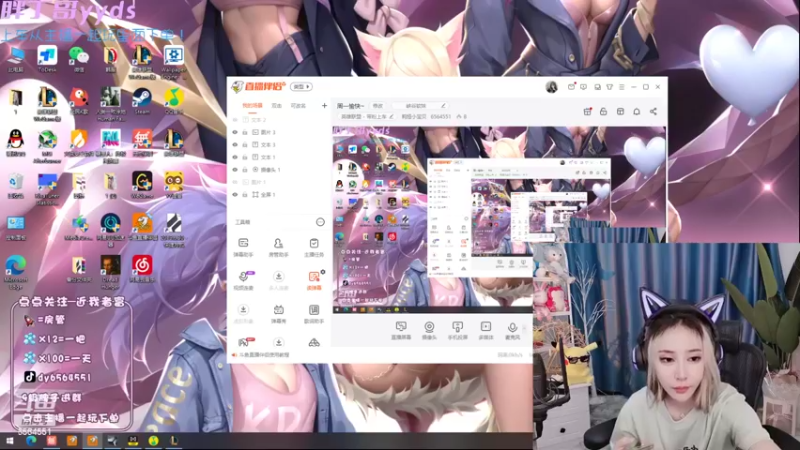
Task: Add a screen capture source below preview
Action: tap(401, 331)
